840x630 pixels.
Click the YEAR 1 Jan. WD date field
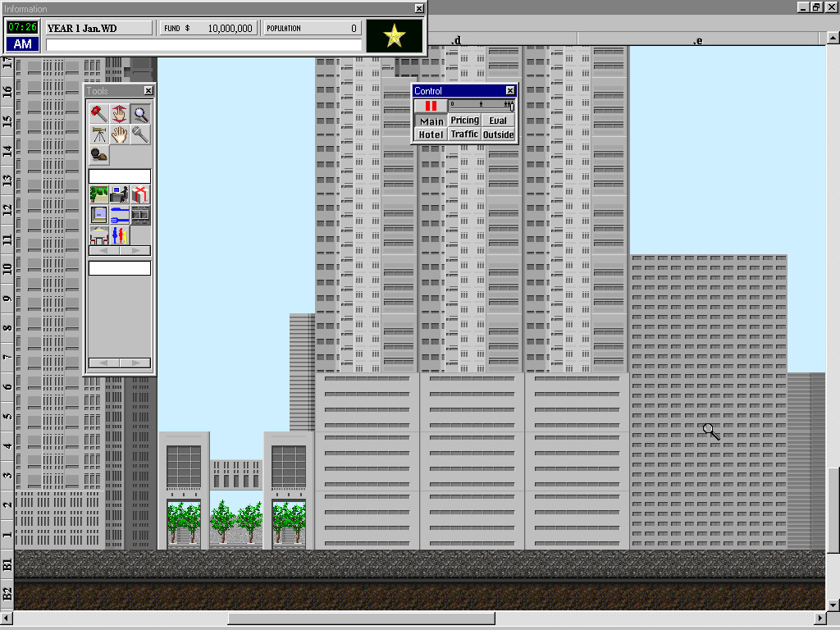[x=99, y=29]
